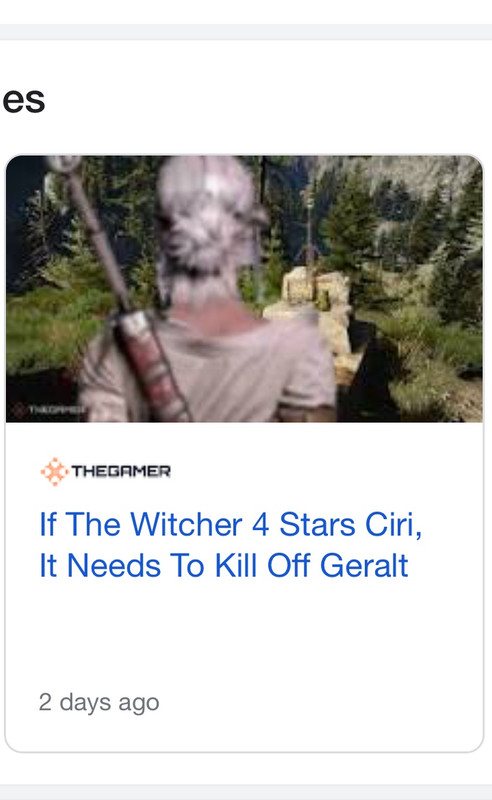Click TheGamer wordmark beside the logo
This screenshot has width=492, height=800.
121,471
